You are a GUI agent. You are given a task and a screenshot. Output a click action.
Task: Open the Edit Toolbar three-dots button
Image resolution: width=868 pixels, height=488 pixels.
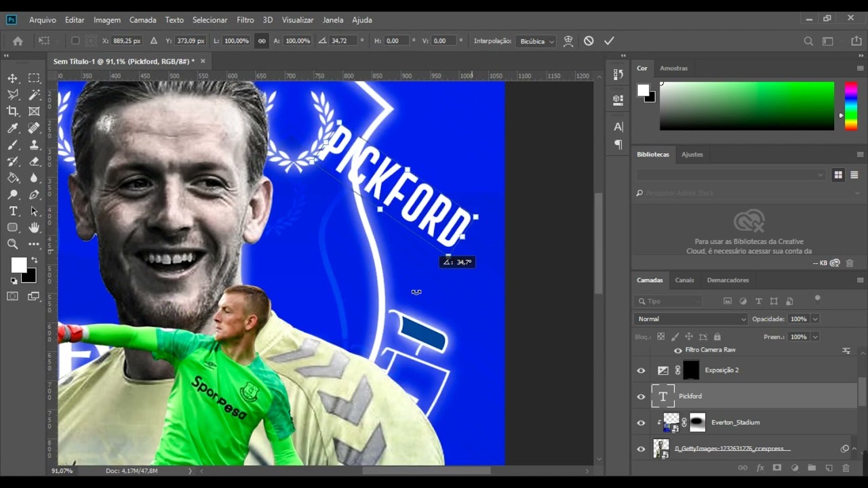tap(34, 244)
